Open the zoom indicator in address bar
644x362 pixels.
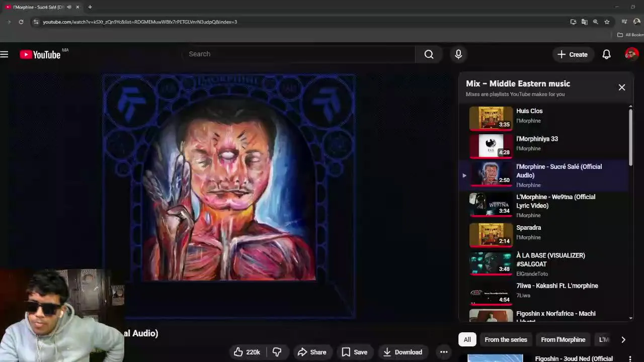[596, 22]
